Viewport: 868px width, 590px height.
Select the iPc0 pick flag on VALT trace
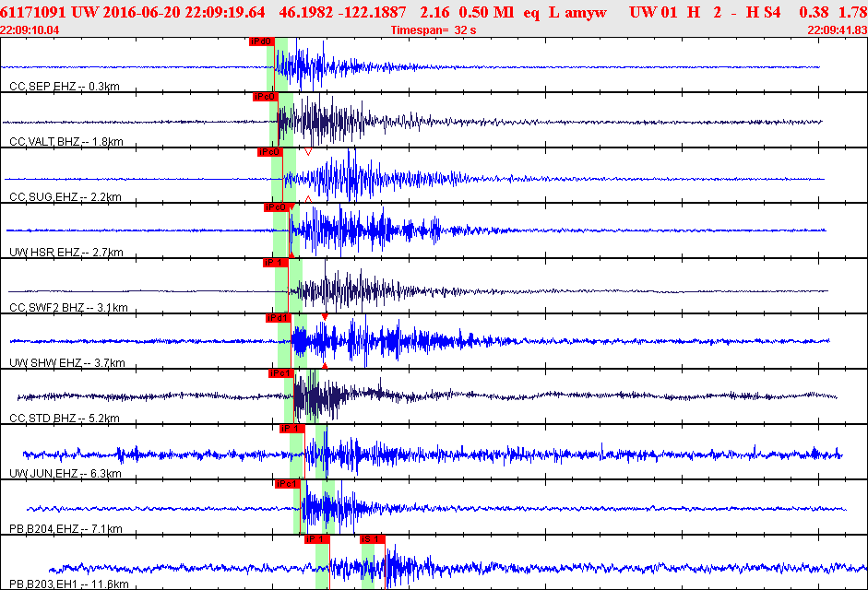265,97
